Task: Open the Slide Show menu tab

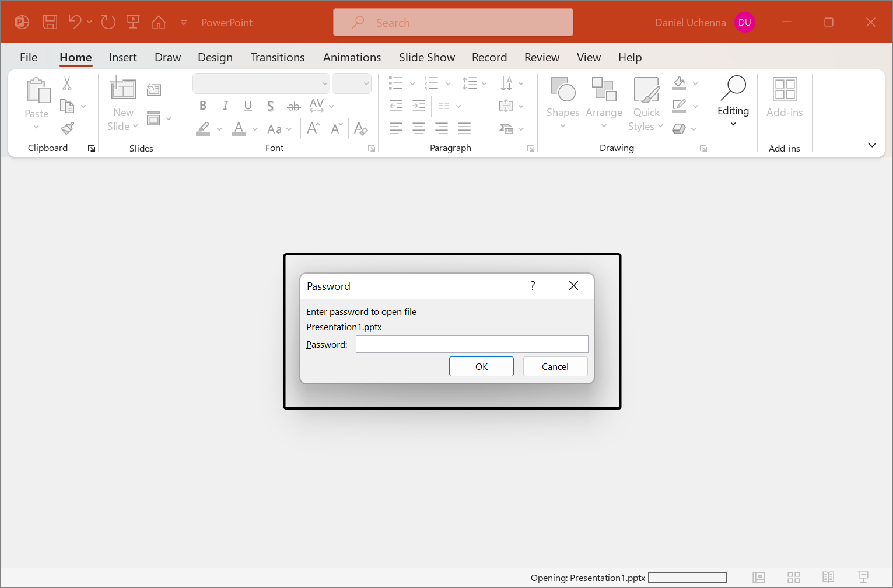Action: [x=426, y=57]
